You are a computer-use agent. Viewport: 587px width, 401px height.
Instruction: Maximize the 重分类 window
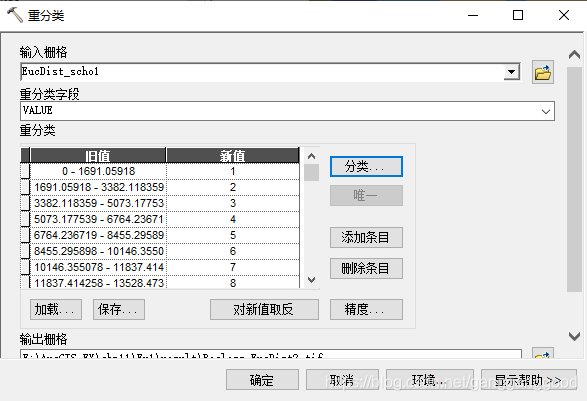518,15
